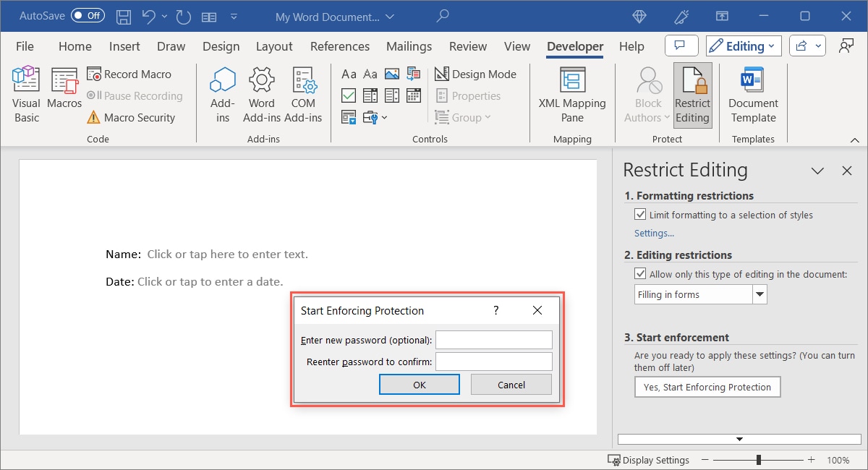Toggle AutoSave on

[87, 15]
